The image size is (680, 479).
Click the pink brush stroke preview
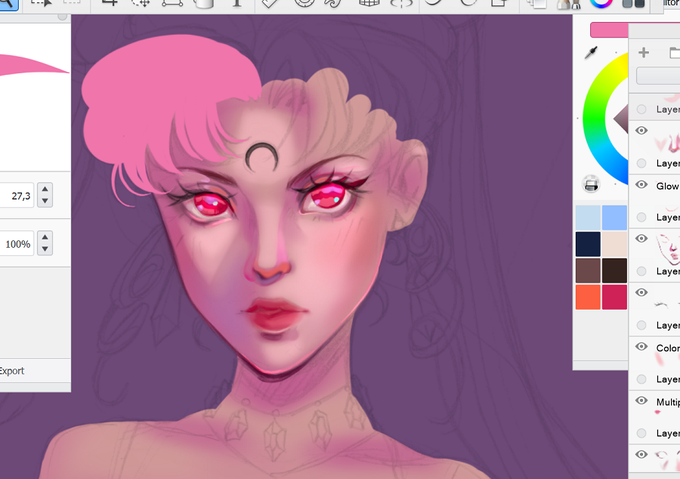[x=33, y=65]
